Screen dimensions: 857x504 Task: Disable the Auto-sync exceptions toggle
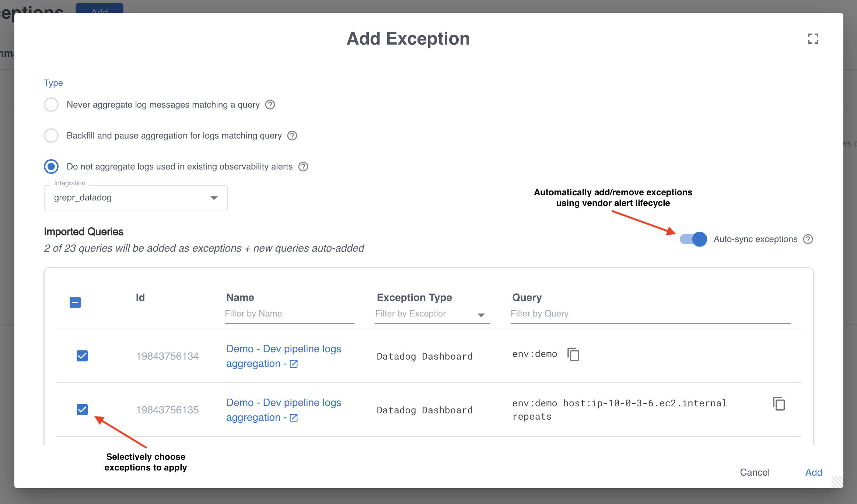coord(693,239)
